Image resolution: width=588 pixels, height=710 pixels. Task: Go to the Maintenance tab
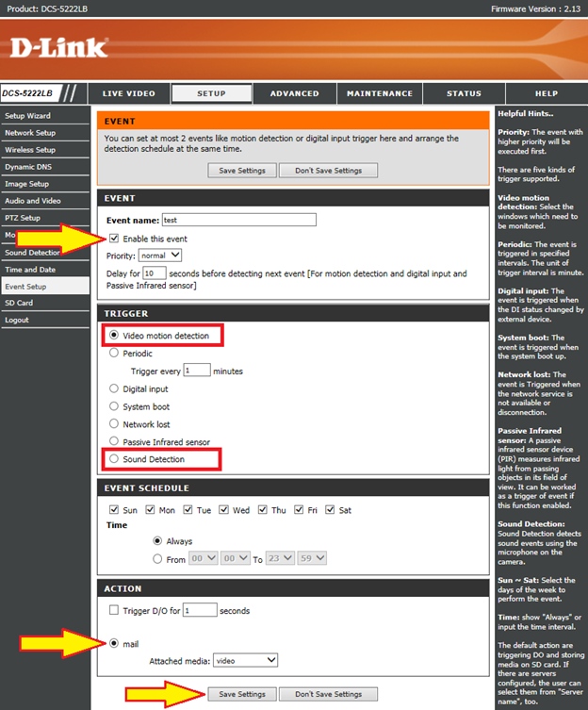(379, 93)
